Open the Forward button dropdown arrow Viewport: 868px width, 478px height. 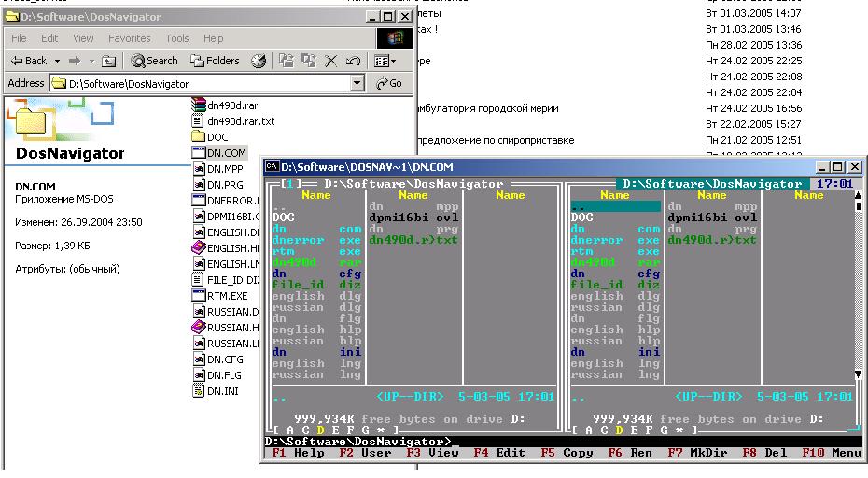pyautogui.click(x=91, y=61)
